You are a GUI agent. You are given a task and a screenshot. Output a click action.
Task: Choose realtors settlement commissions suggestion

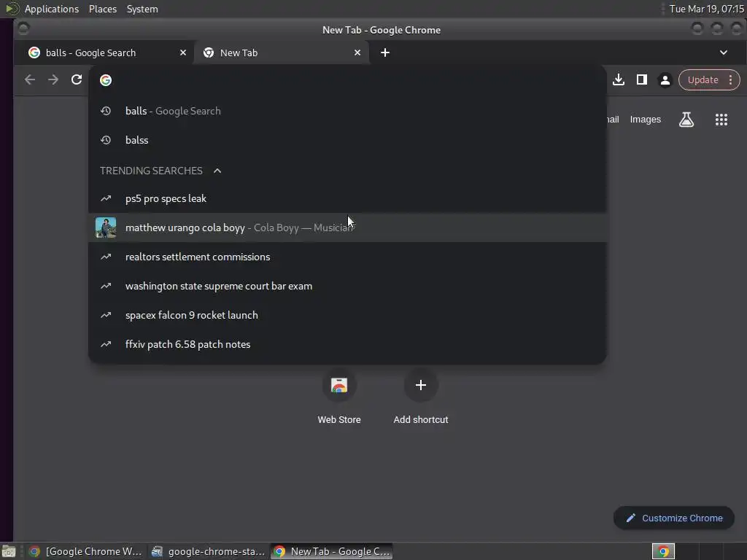pyautogui.click(x=347, y=257)
